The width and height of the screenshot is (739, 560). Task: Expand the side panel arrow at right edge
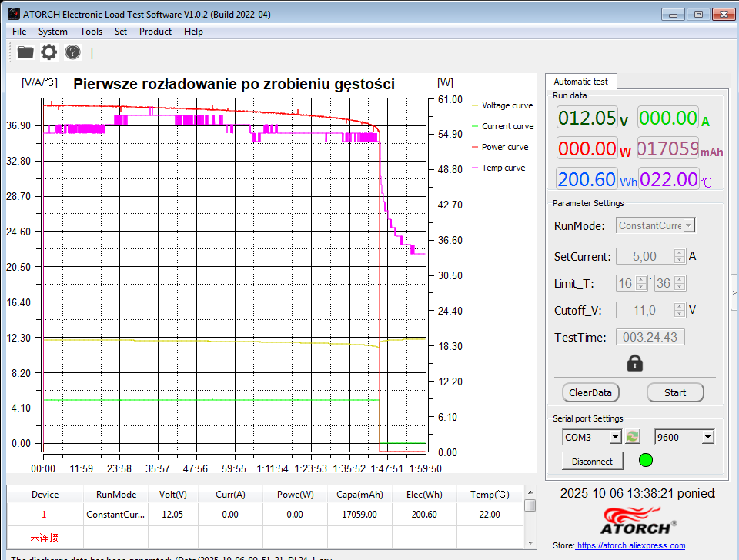734,292
